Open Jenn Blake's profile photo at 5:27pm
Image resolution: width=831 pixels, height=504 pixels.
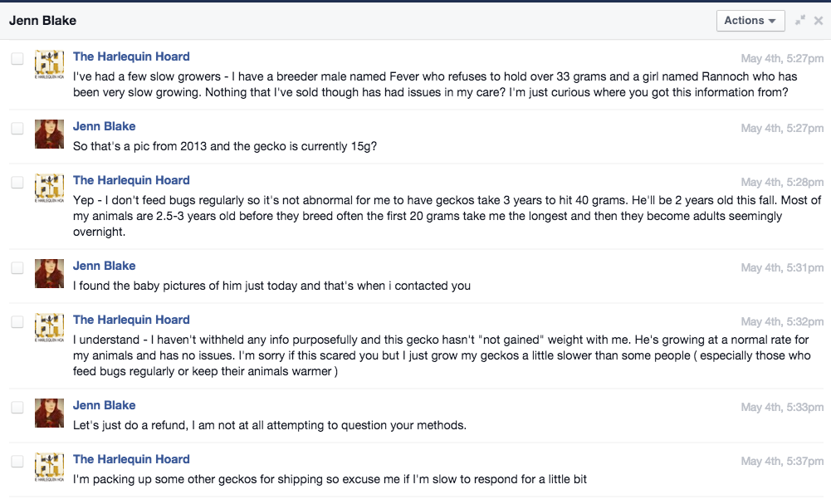pyautogui.click(x=49, y=134)
